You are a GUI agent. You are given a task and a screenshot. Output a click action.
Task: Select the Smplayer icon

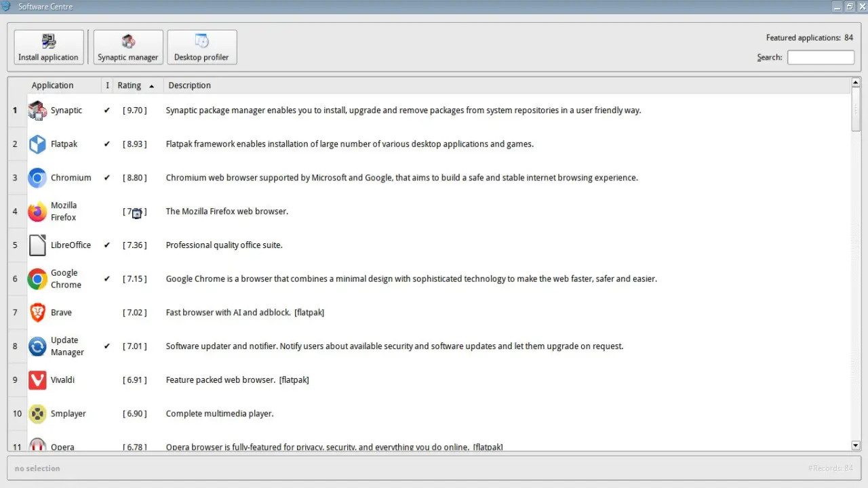[37, 413]
